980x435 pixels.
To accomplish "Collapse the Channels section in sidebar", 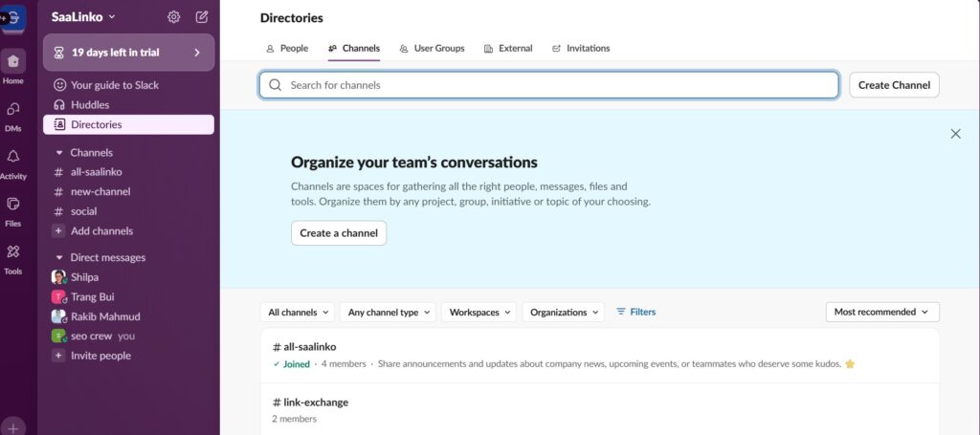I will coord(59,152).
